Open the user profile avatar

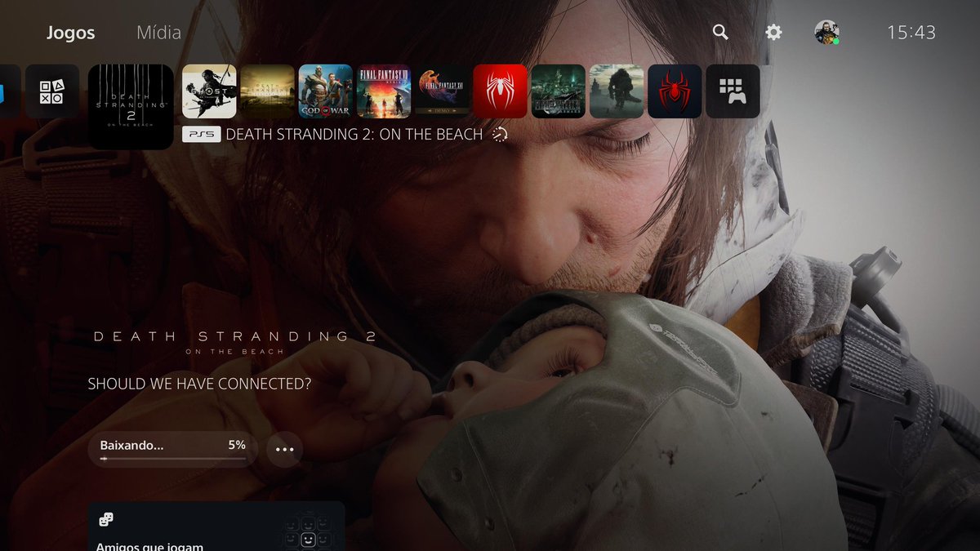tap(826, 32)
